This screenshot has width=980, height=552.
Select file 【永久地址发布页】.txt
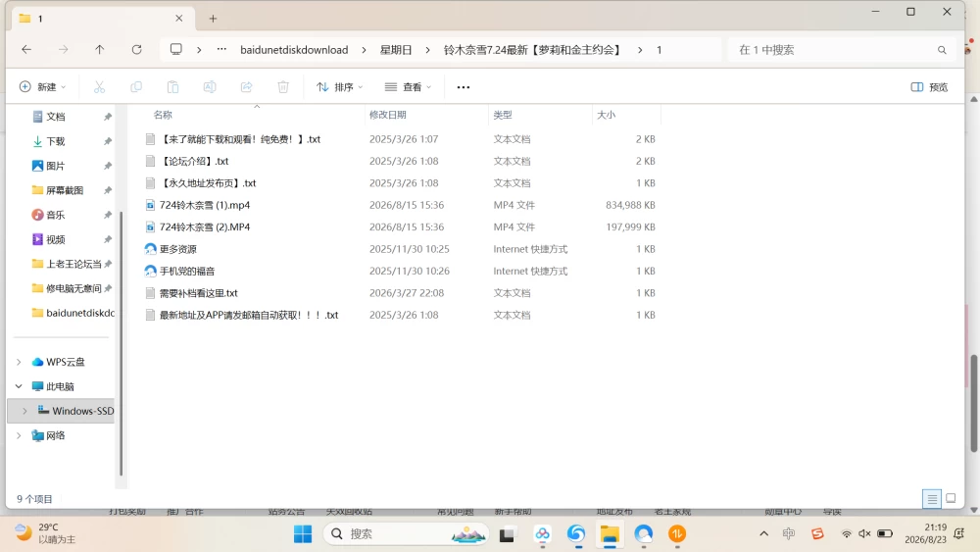pos(208,183)
